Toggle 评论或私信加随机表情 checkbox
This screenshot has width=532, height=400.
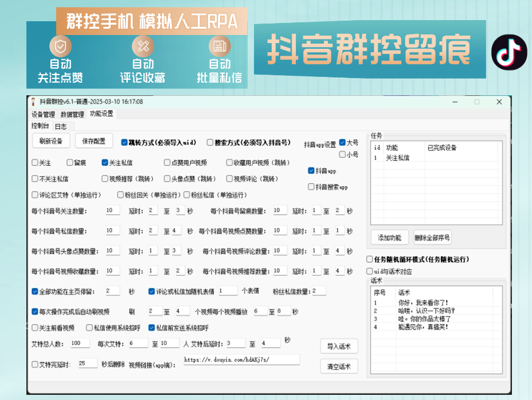click(152, 292)
